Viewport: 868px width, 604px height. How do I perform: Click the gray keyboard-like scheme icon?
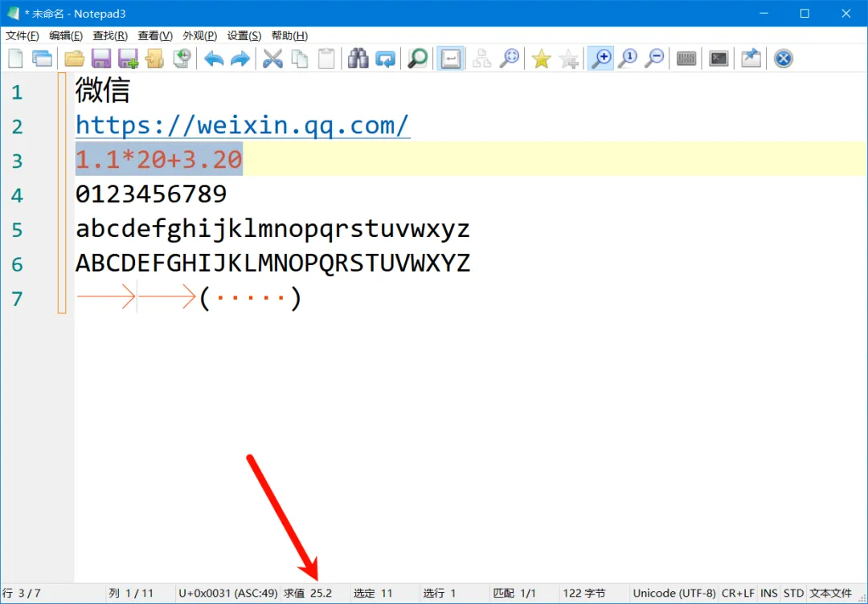tap(686, 59)
